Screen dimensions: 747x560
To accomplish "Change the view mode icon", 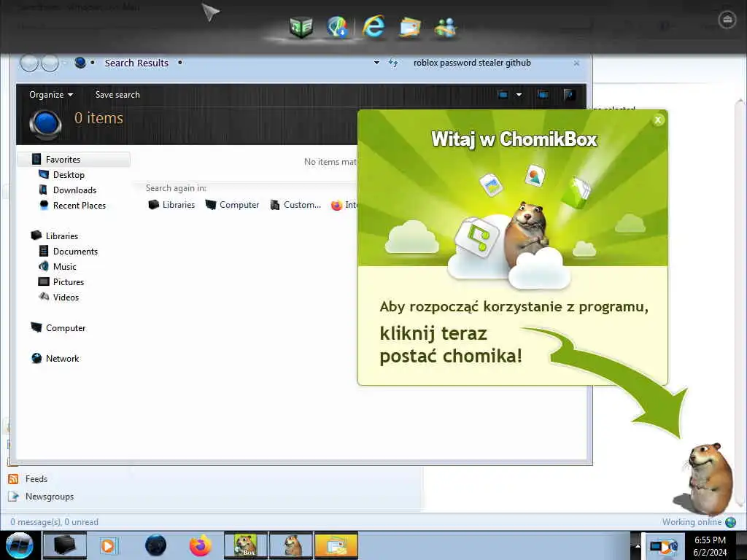I will tap(503, 94).
